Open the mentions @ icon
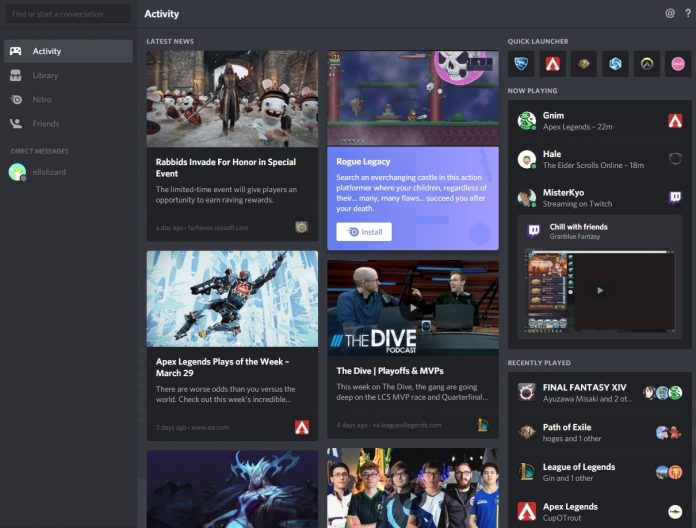696x528 pixels. pos(670,14)
